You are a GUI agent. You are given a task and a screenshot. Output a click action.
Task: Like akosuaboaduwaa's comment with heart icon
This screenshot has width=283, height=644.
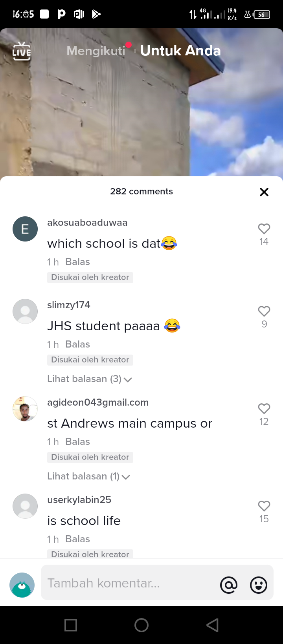pyautogui.click(x=264, y=229)
